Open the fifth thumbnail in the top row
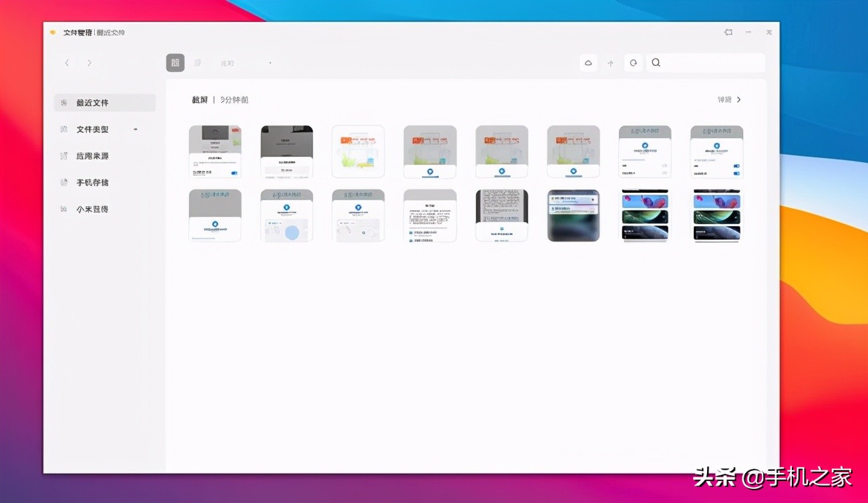Screen dimensions: 868x503 click(502, 152)
